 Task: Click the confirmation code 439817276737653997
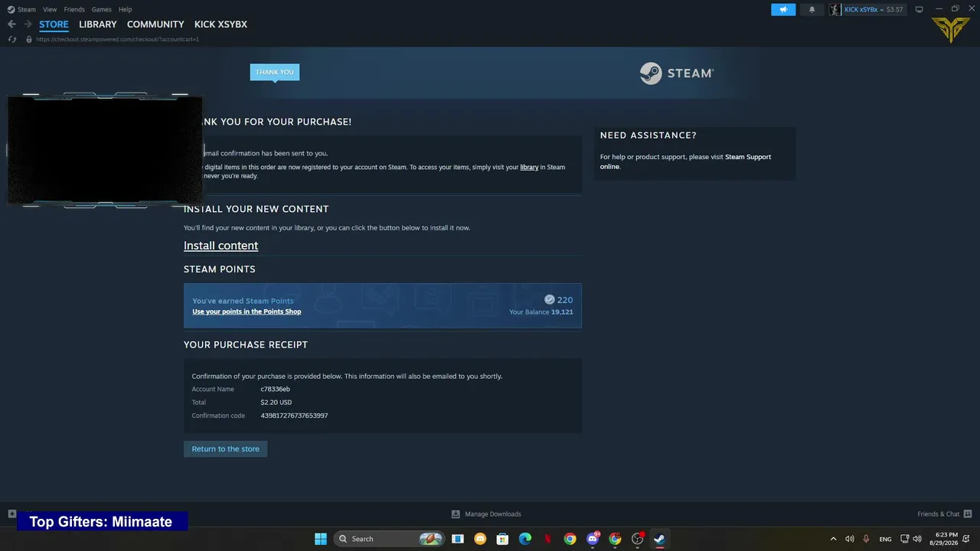pos(294,416)
